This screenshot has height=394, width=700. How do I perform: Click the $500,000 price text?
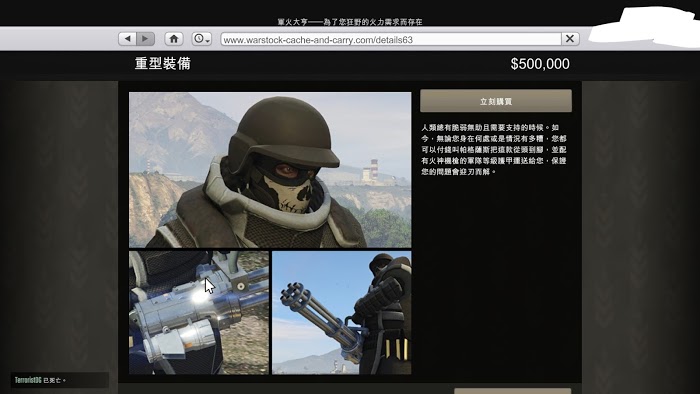click(x=540, y=64)
